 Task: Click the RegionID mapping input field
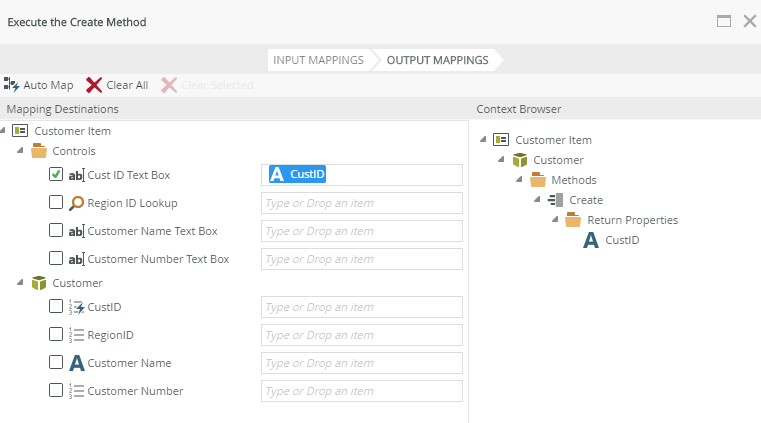pyautogui.click(x=362, y=335)
